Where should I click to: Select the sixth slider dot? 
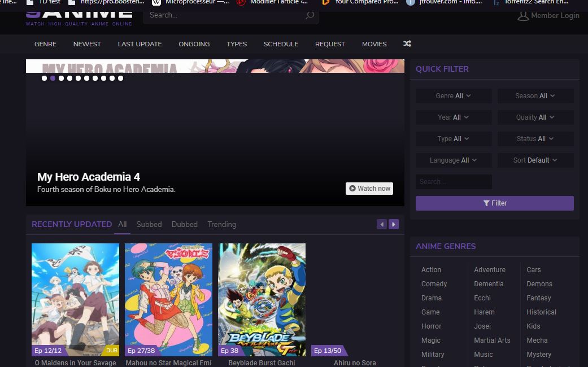pos(86,78)
